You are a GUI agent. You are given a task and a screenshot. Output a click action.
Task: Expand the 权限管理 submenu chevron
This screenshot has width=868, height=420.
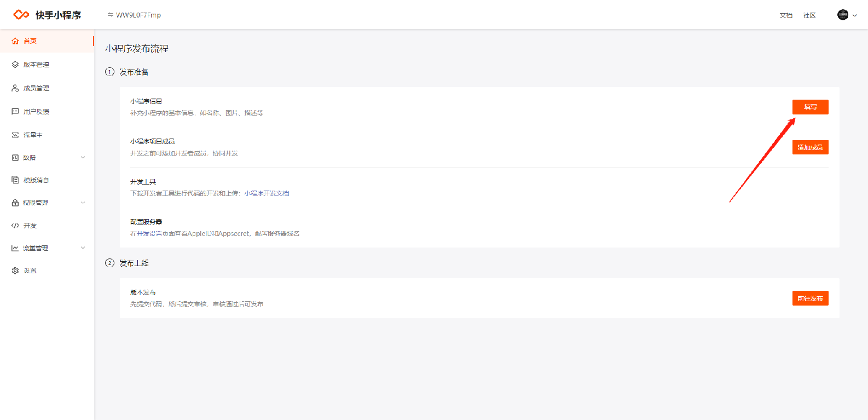pos(83,203)
